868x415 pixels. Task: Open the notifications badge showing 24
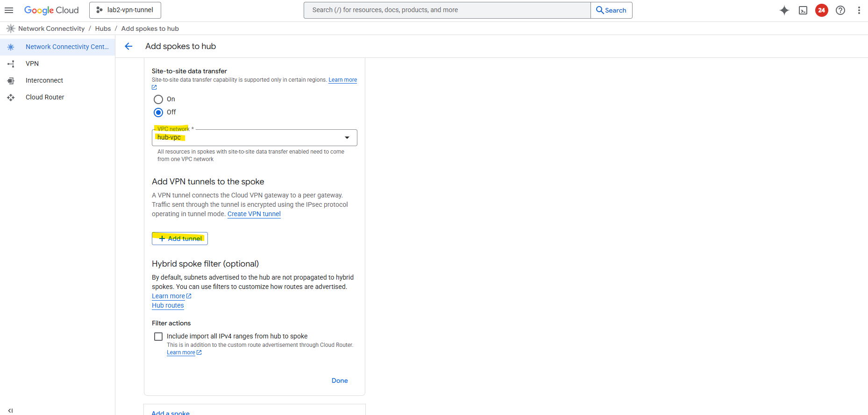[x=822, y=10]
